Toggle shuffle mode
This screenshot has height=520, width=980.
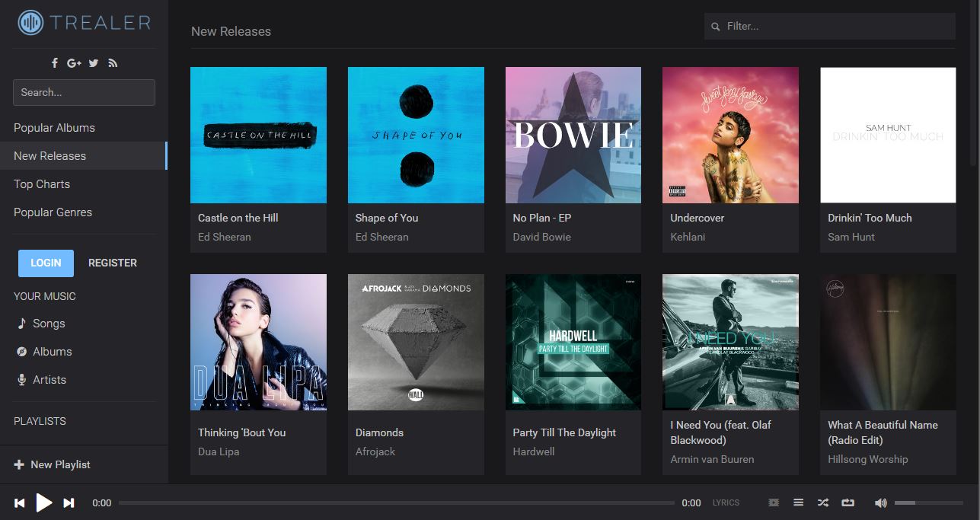pos(823,502)
